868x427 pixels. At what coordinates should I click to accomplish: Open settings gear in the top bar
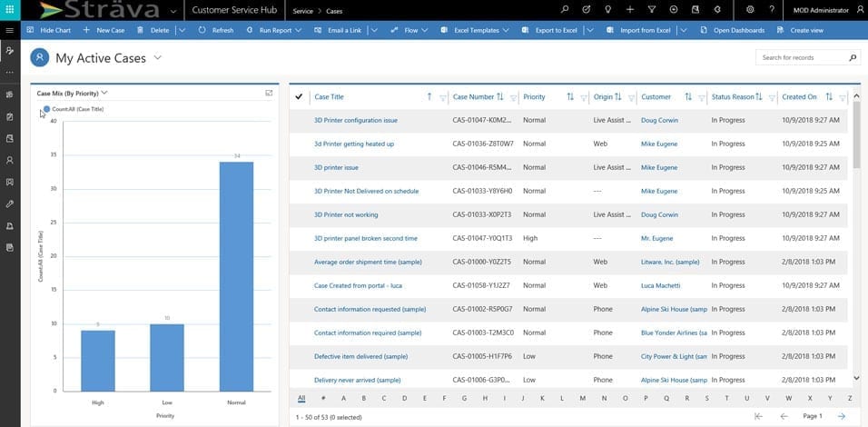pyautogui.click(x=750, y=10)
